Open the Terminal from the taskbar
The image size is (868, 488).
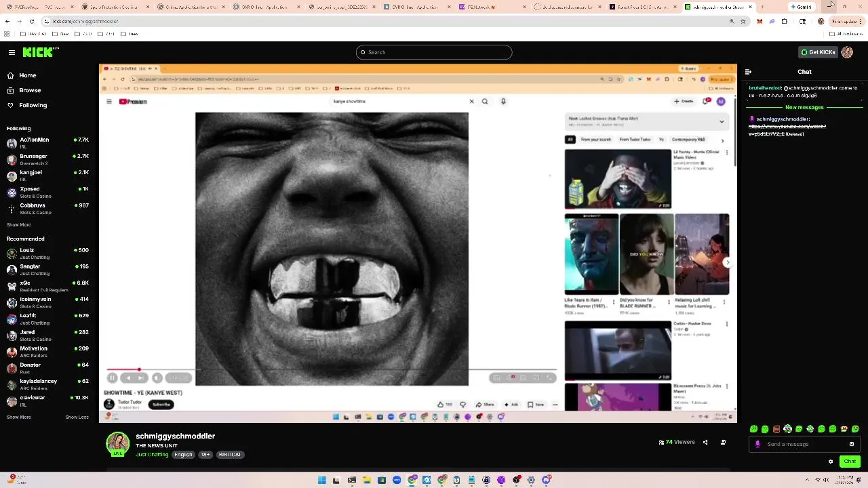point(352,480)
